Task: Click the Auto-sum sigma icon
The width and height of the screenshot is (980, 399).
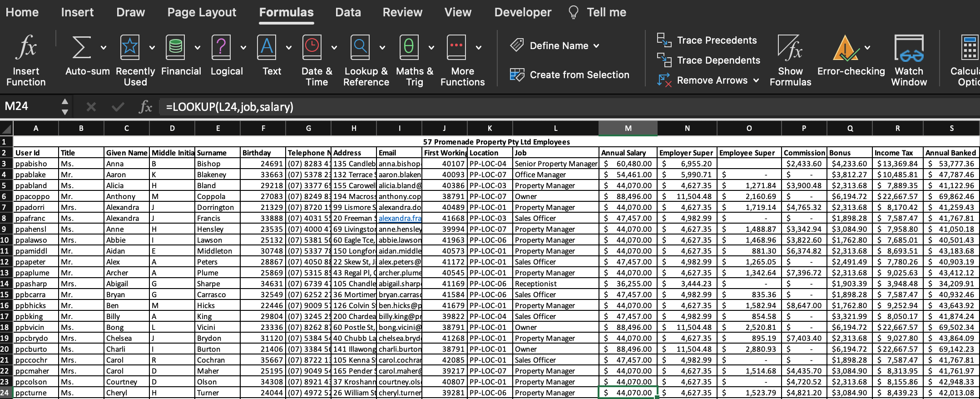Action: [81, 47]
